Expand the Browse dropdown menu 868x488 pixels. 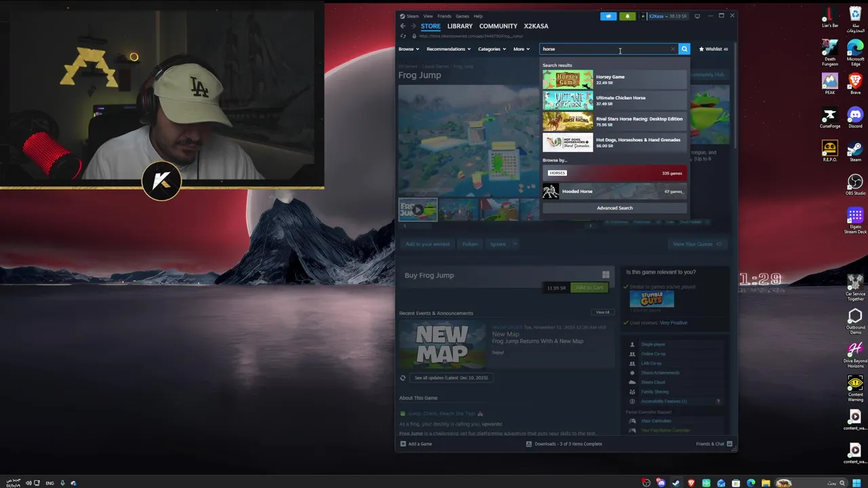[x=408, y=49]
